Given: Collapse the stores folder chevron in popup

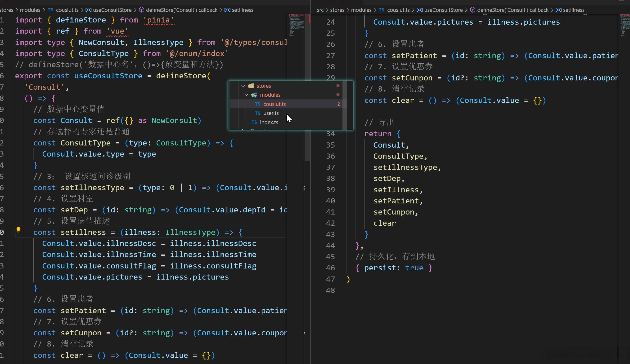Looking at the screenshot, I should point(243,86).
